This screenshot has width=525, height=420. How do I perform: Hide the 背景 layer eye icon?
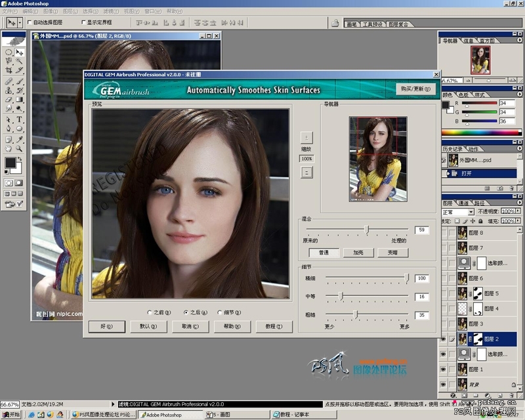point(444,385)
